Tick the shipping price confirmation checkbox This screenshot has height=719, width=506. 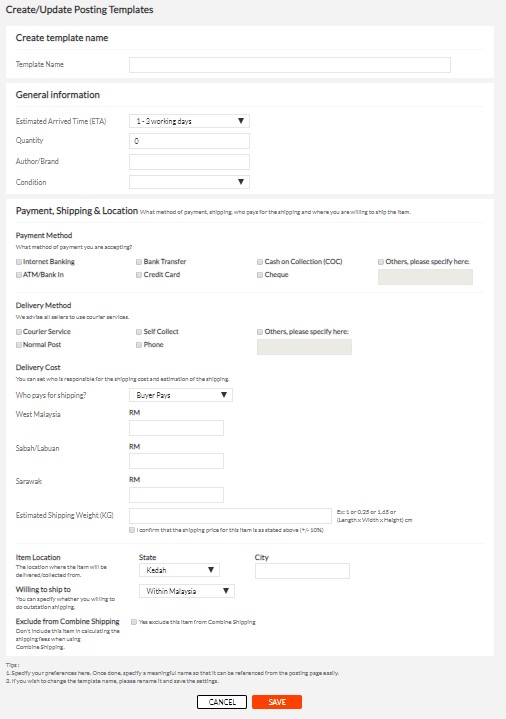point(132,530)
